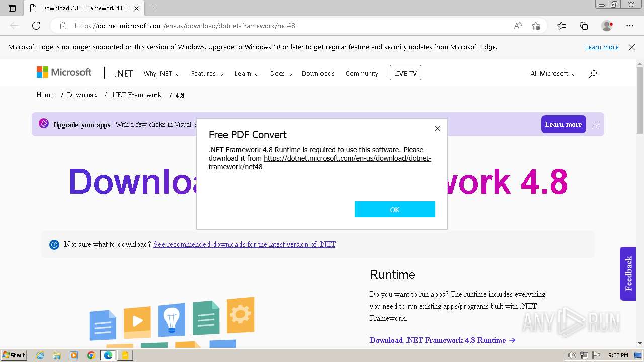The image size is (644, 362).
Task: Click the LIVE TV button
Action: click(405, 73)
